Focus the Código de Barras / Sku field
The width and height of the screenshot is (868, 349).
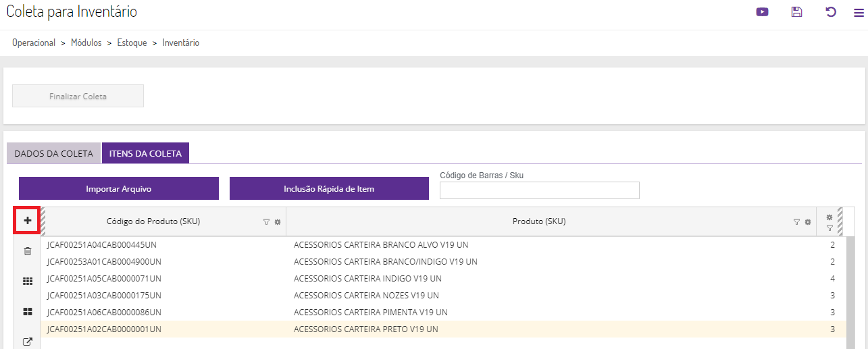(539, 190)
